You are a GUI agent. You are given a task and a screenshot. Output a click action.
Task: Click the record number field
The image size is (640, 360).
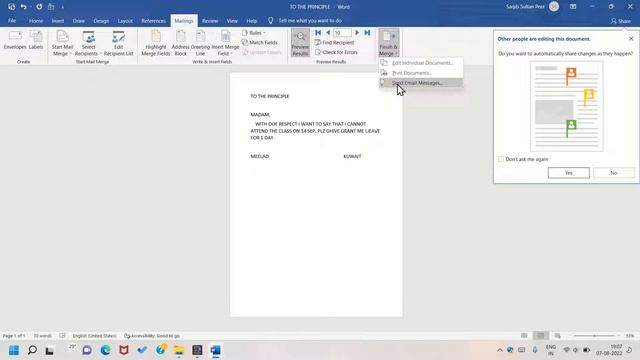[x=342, y=33]
